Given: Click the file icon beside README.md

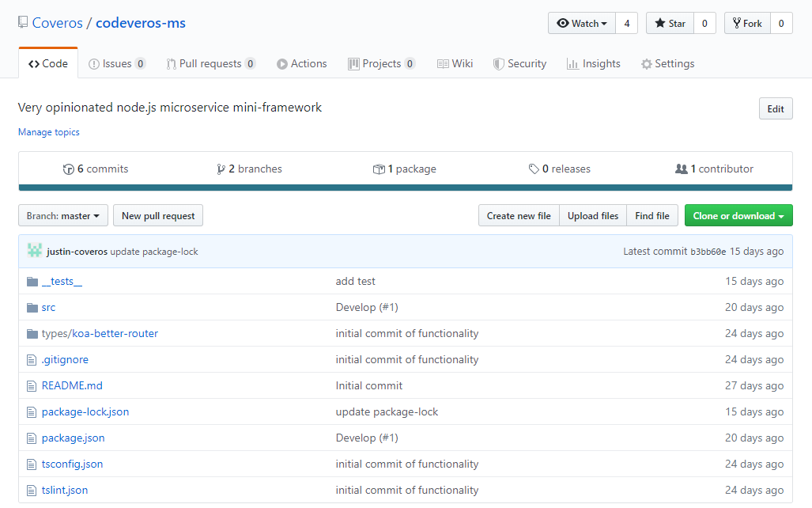Looking at the screenshot, I should tap(32, 385).
